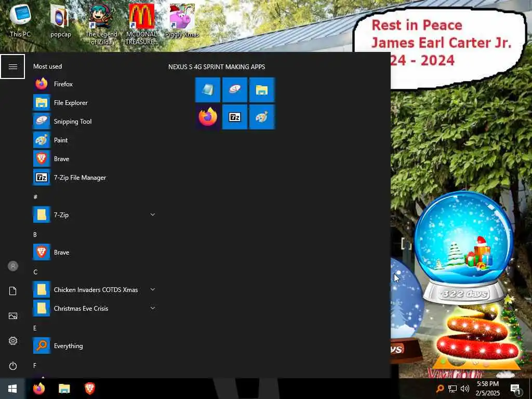Click the F section letter header

[x=35, y=365]
